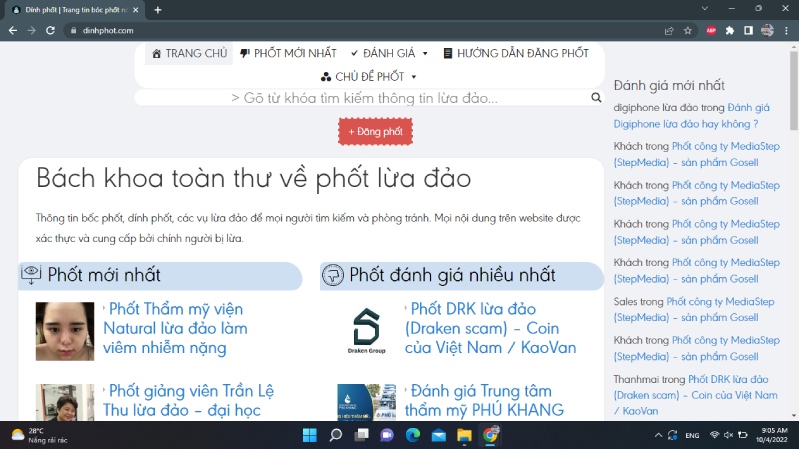Image resolution: width=799 pixels, height=449 pixels.
Task: Show hidden system tray icons
Action: click(658, 435)
